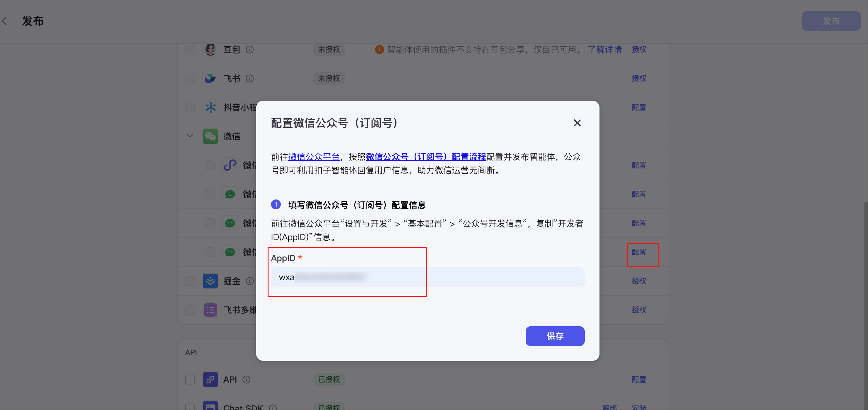Click the API link icon

coord(210,380)
